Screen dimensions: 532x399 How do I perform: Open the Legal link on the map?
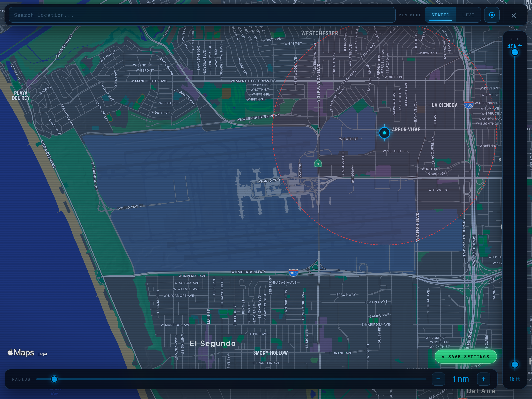[x=42, y=354]
